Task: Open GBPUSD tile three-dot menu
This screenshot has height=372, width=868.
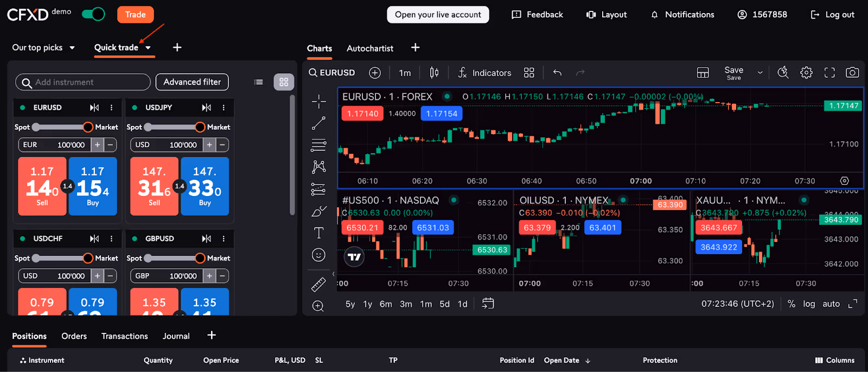Action: click(224, 238)
